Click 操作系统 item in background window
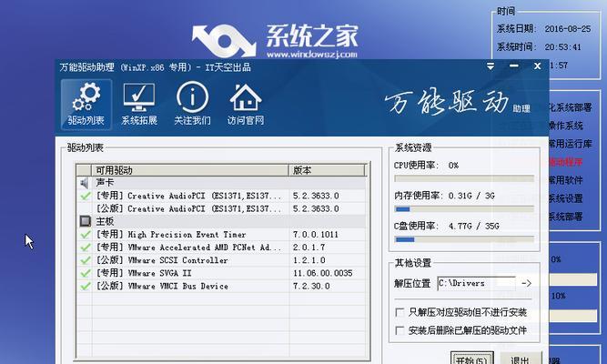This screenshot has height=364, width=607. [565, 126]
